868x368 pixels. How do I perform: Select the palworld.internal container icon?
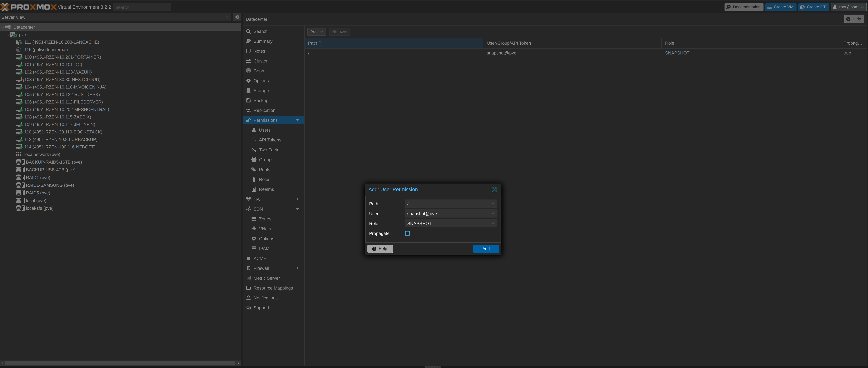coord(19,50)
